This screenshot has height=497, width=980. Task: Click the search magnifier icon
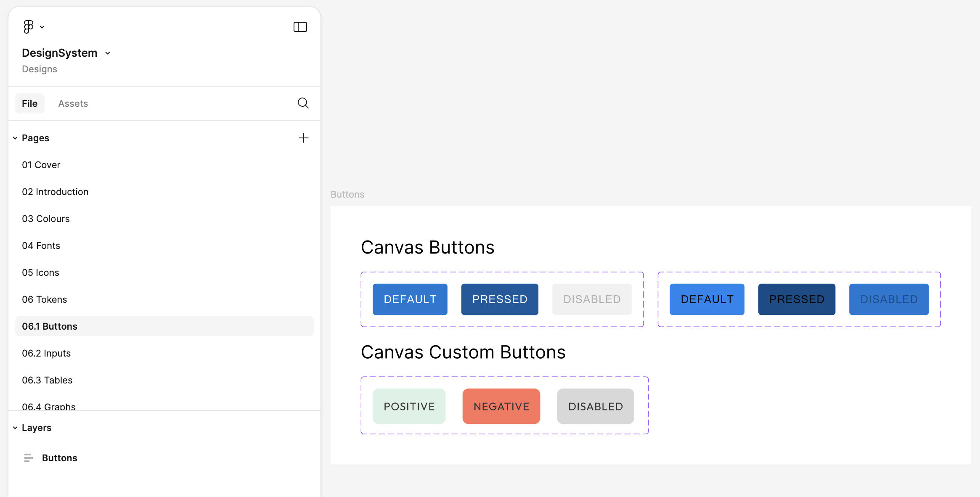click(x=303, y=103)
